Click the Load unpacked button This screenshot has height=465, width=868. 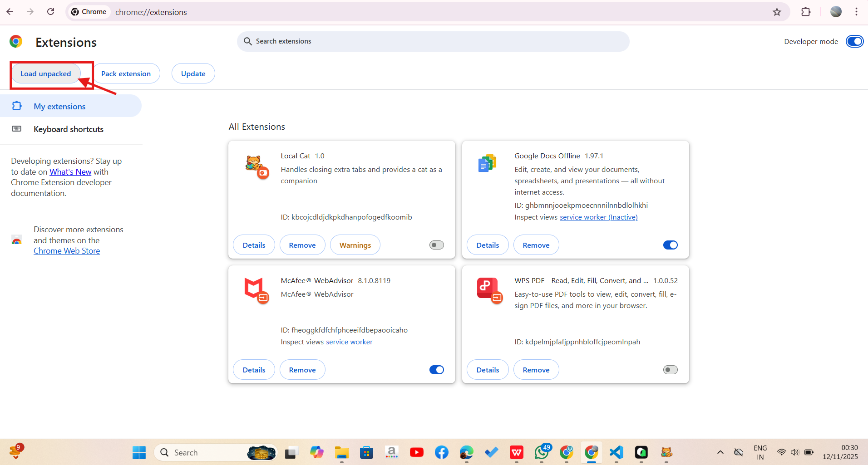45,73
